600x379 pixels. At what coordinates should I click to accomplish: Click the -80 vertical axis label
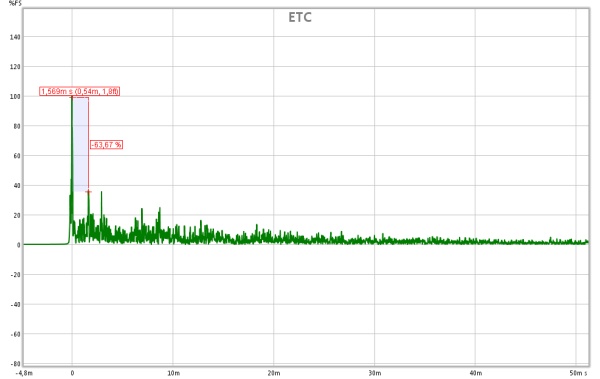15,363
